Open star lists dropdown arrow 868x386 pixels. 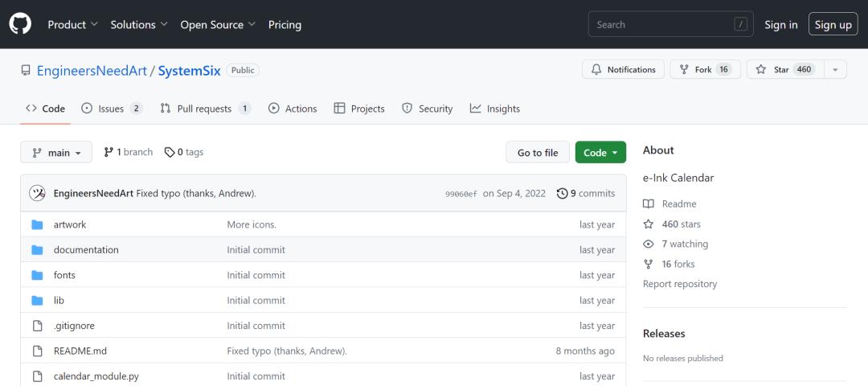click(835, 70)
